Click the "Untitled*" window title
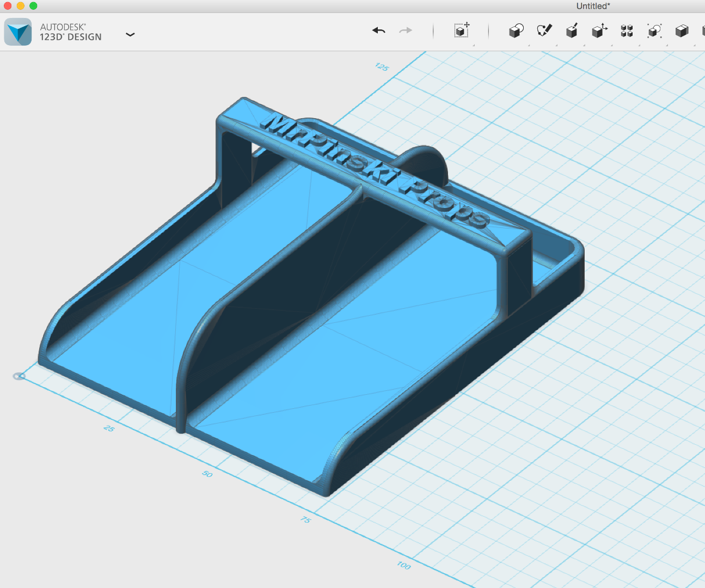This screenshot has width=705, height=588. coord(593,6)
